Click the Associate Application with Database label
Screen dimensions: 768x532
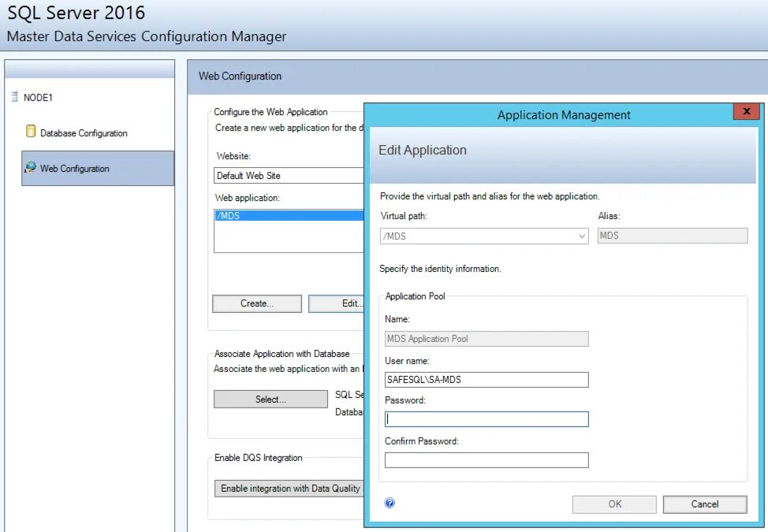[x=281, y=353]
